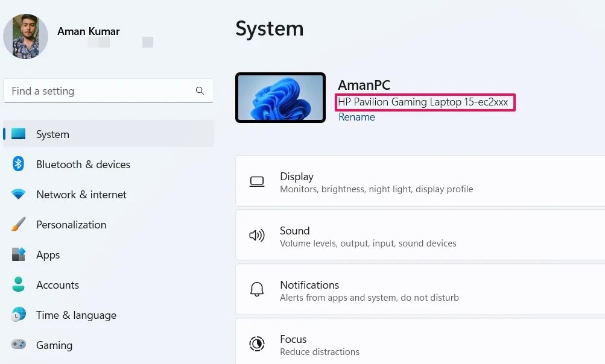Select the System monitor icon in sidebar
This screenshot has width=605, height=364.
coord(18,134)
